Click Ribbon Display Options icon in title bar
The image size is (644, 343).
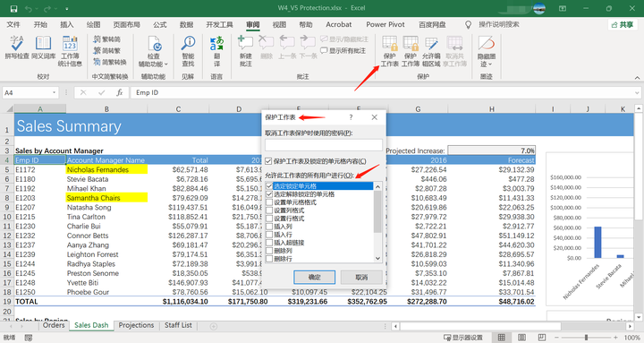(x=563, y=9)
